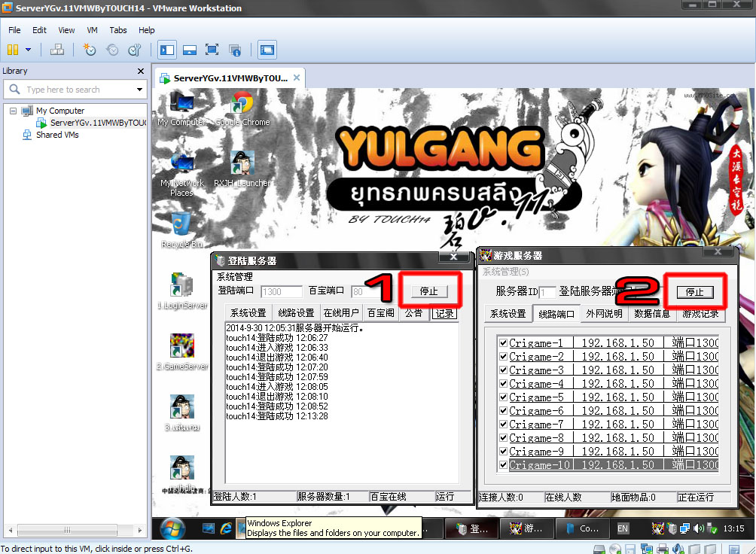Select the Google Chrome desktop shortcut
This screenshot has height=554, width=756.
(242, 109)
